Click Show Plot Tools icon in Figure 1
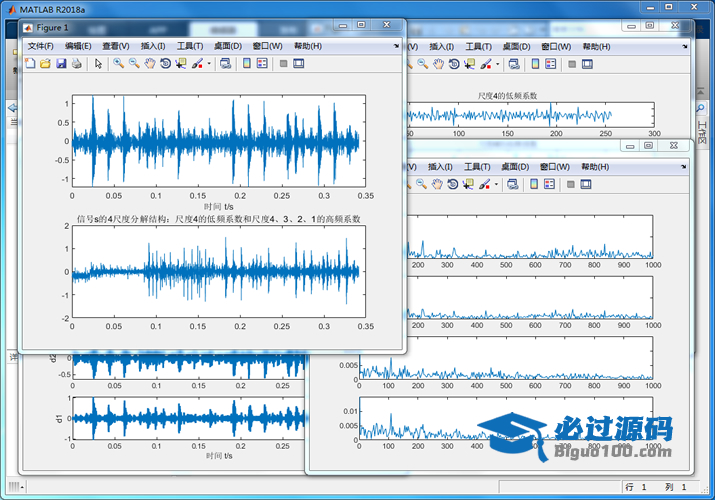Screen dimensions: 715x500 coord(299,64)
